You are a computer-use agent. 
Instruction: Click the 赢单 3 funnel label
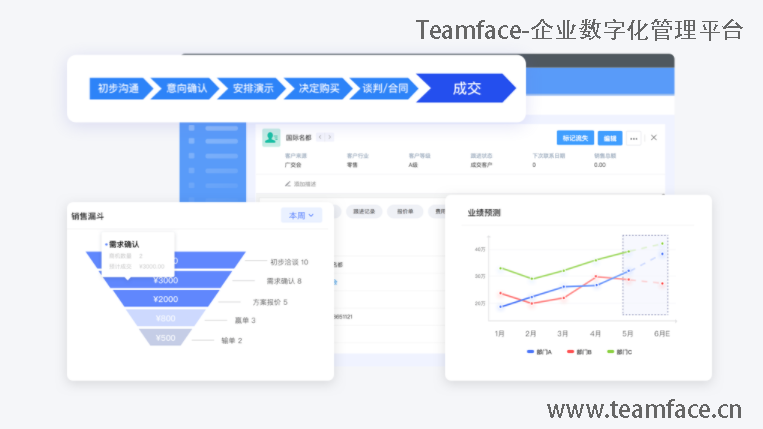tap(245, 320)
